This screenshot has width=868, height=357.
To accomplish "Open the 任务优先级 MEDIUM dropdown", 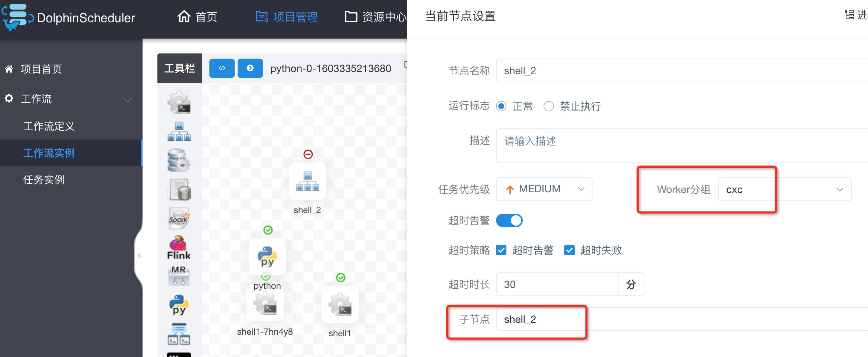I will point(544,189).
